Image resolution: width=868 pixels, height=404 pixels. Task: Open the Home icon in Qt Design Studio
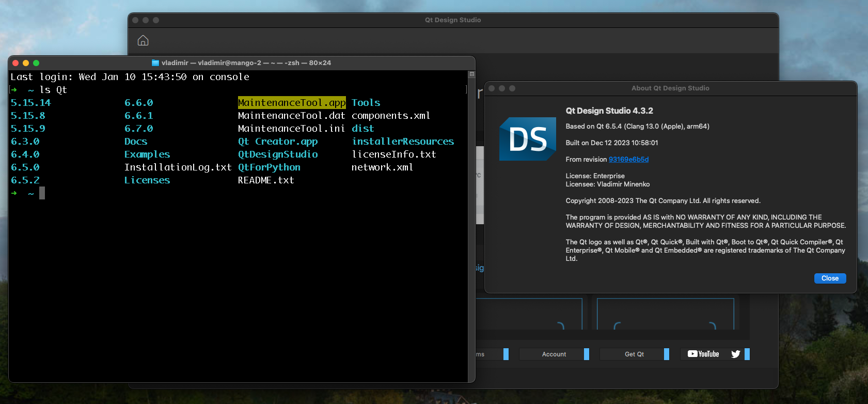click(x=143, y=40)
